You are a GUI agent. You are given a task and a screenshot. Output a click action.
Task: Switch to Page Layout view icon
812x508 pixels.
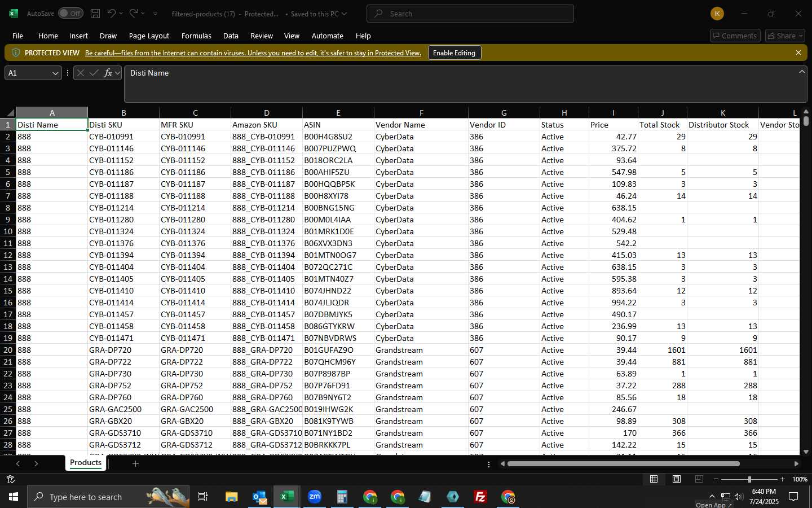click(676, 479)
